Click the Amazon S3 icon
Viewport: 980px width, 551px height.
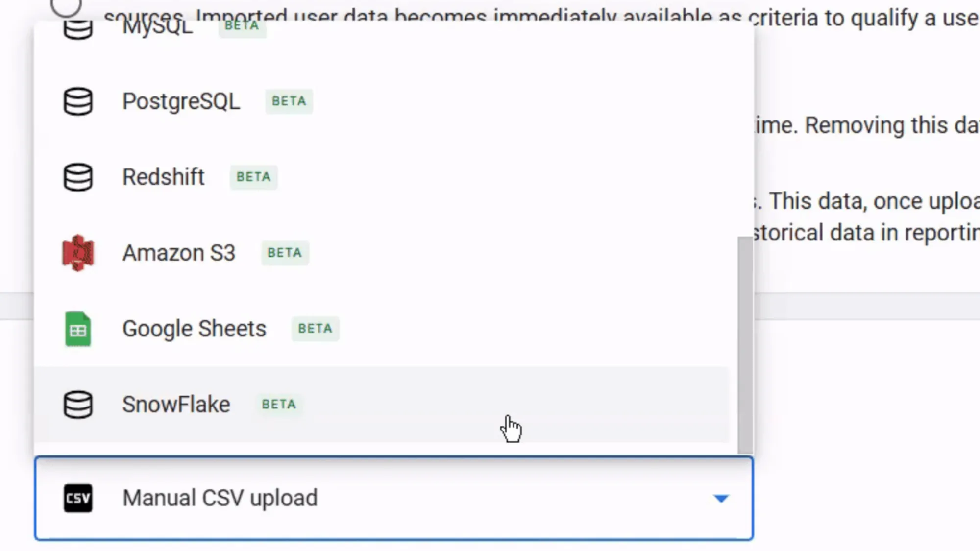(x=77, y=253)
